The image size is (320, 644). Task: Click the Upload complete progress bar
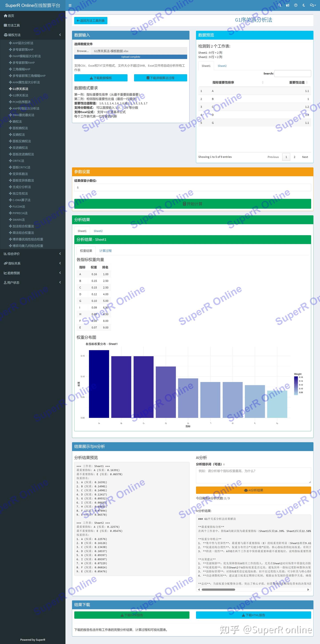(131, 57)
